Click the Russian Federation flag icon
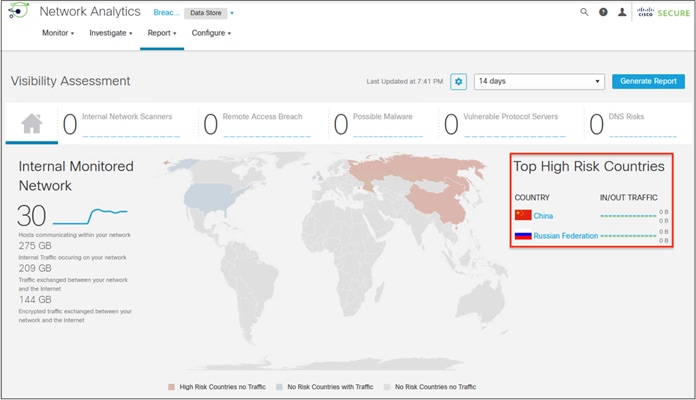This screenshot has height=400, width=696. point(523,235)
